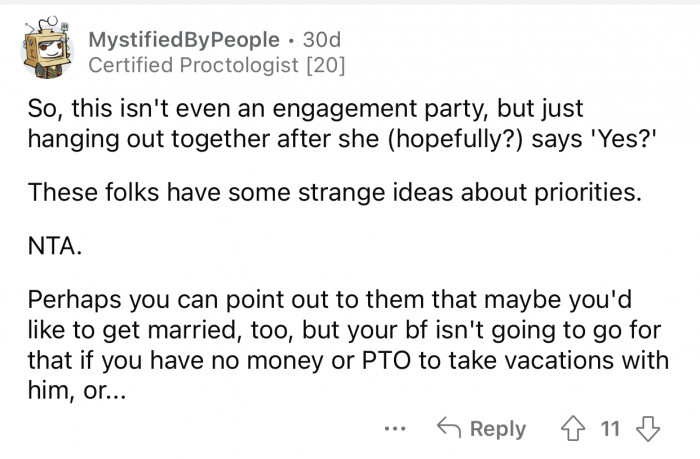Viewport: 700px width, 459px height.
Task: Click the Reply text label
Action: (x=497, y=429)
